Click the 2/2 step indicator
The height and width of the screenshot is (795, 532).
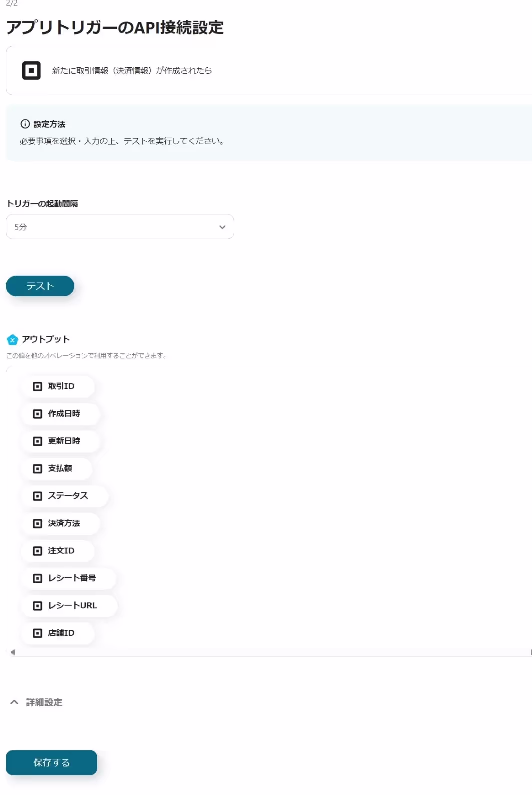(12, 3)
